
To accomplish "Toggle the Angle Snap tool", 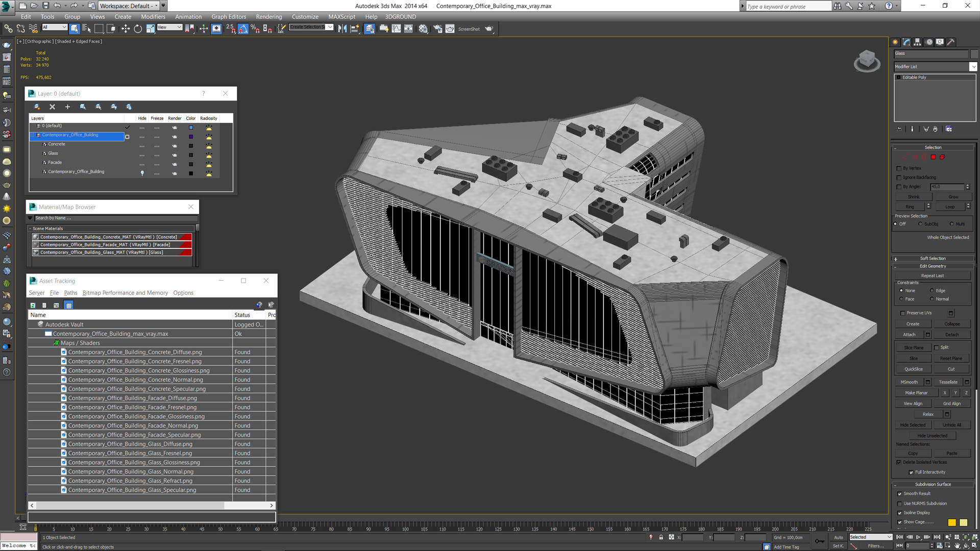I will click(243, 29).
